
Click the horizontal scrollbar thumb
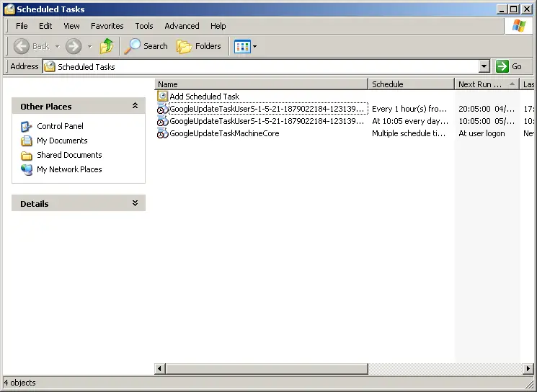[x=267, y=369]
